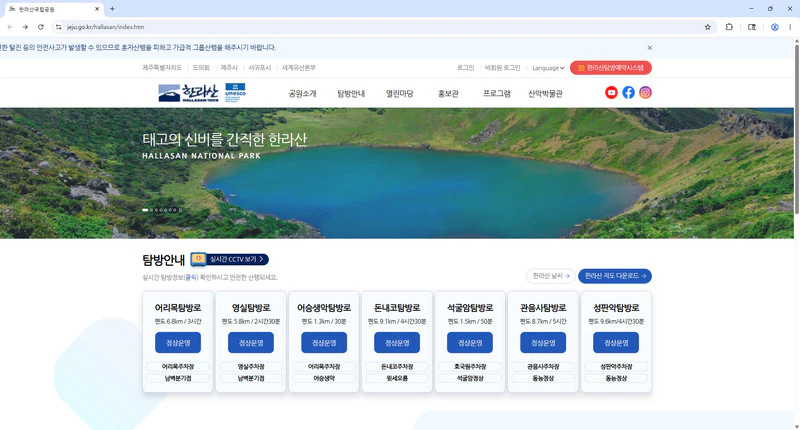The width and height of the screenshot is (800, 430).
Task: Click the 관음사탐방로 card title
Action: coord(543,308)
